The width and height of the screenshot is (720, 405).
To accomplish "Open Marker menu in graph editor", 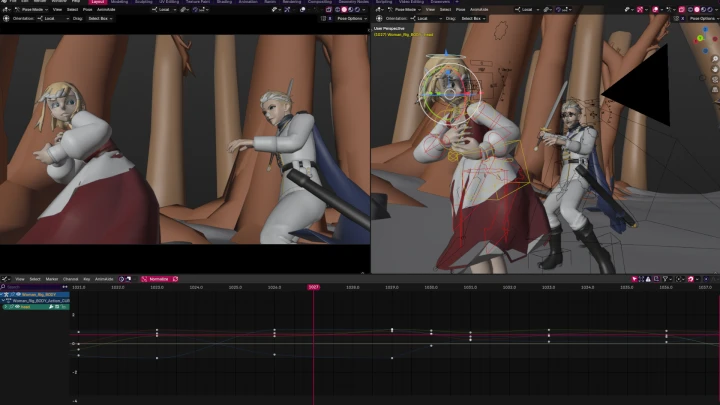I will pyautogui.click(x=51, y=279).
